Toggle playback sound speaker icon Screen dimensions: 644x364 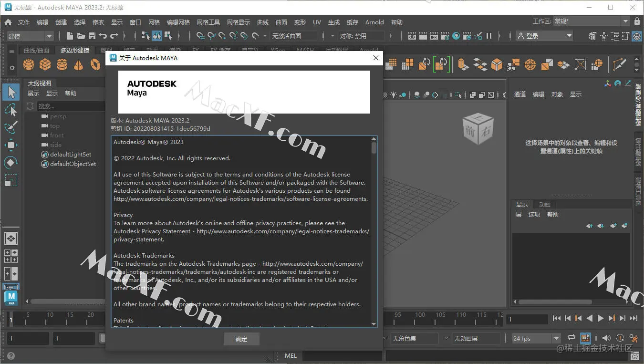pos(607,338)
